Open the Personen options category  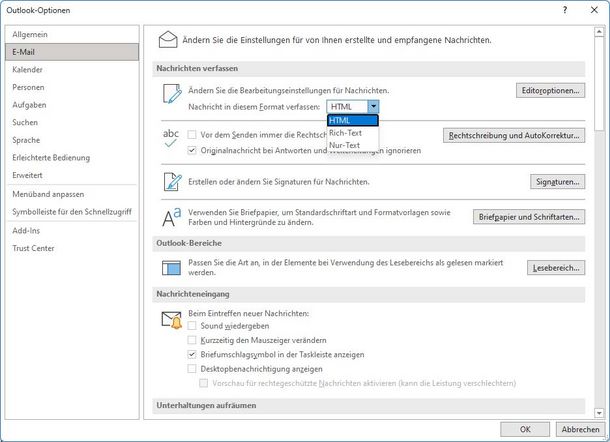click(72, 87)
